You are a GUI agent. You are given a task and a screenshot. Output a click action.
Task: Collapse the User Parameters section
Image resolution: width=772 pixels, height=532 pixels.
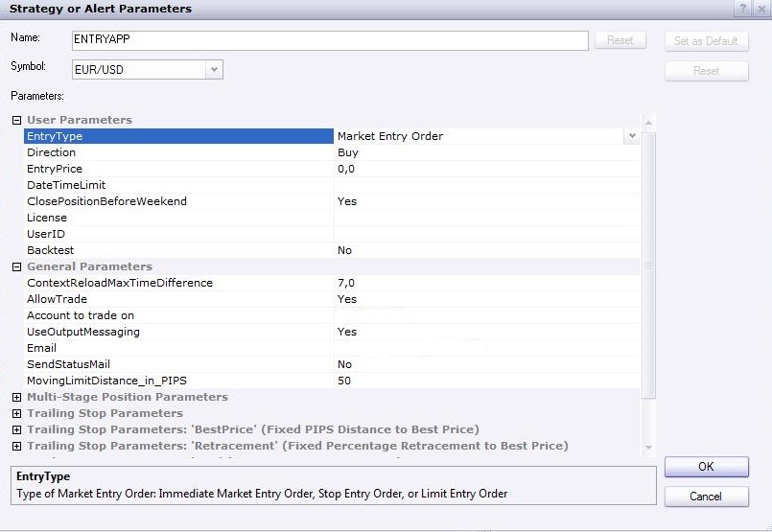pyautogui.click(x=16, y=120)
